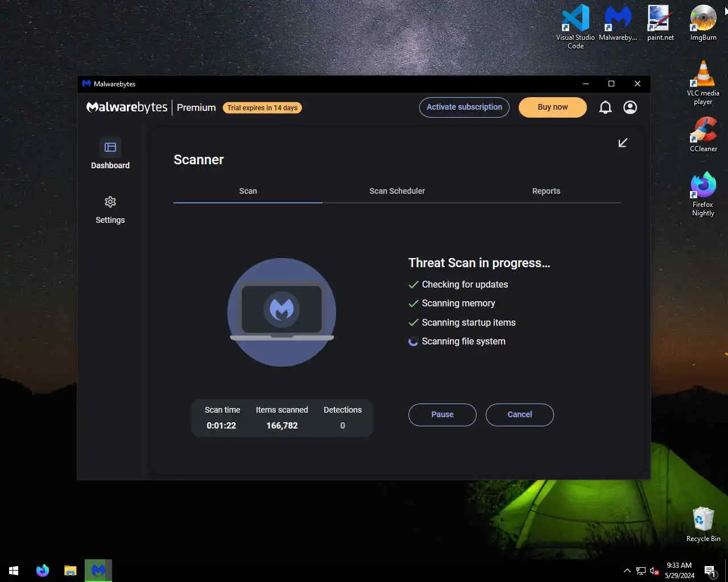Switch to the Scan Scheduler tab
Image resolution: width=728 pixels, height=582 pixels.
point(397,191)
